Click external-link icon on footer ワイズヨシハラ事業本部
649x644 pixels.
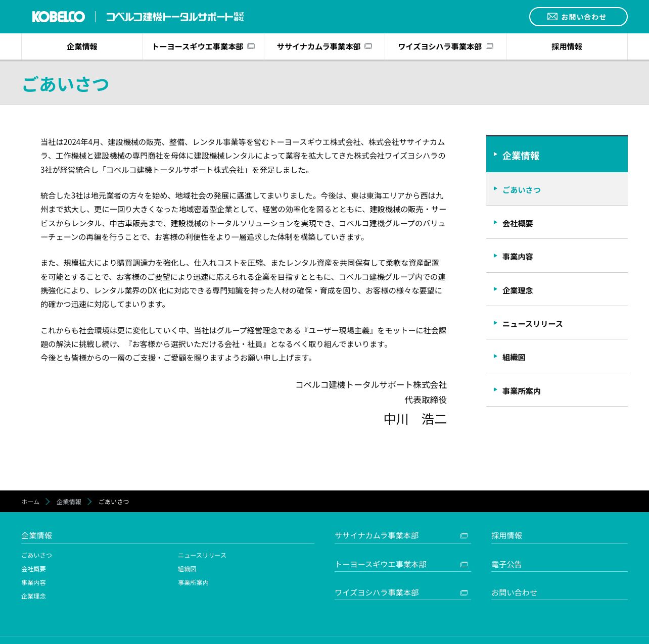point(464,593)
